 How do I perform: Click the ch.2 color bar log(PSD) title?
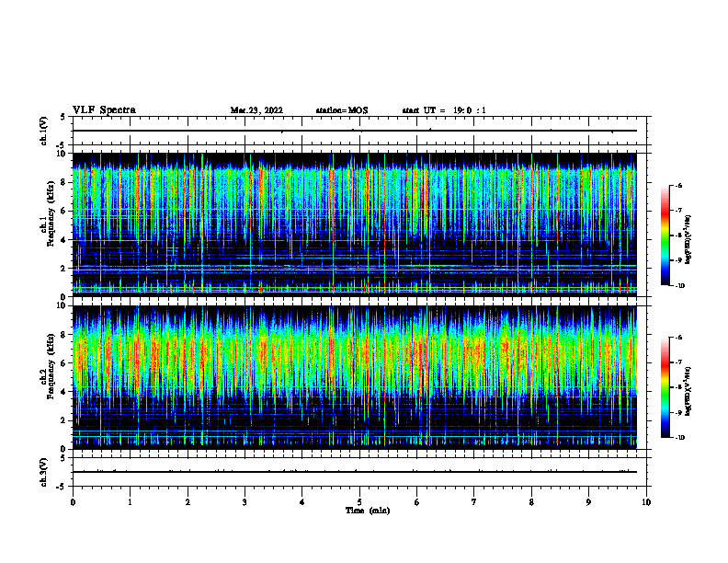tap(688, 391)
